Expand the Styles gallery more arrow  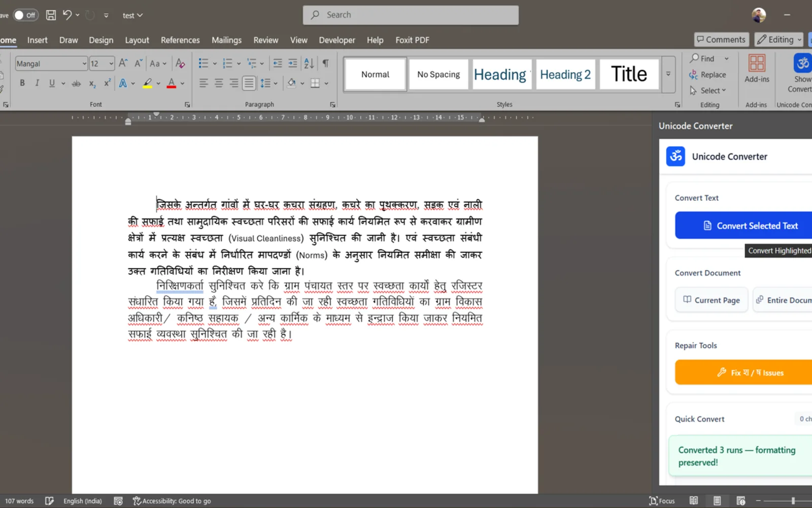coord(668,74)
